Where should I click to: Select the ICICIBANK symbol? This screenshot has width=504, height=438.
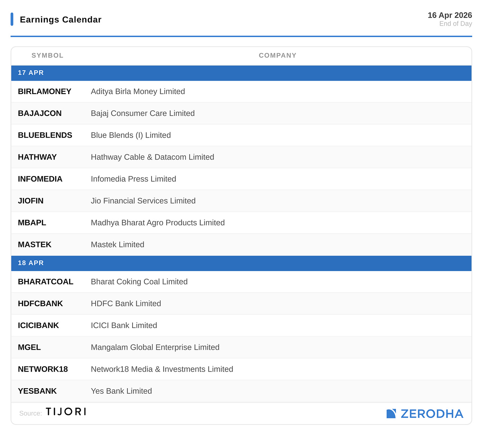(x=38, y=326)
